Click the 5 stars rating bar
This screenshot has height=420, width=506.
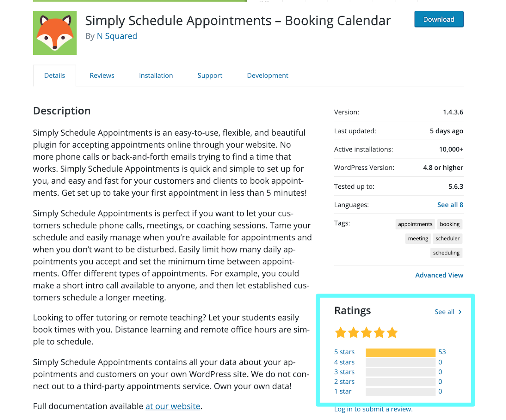click(x=400, y=352)
